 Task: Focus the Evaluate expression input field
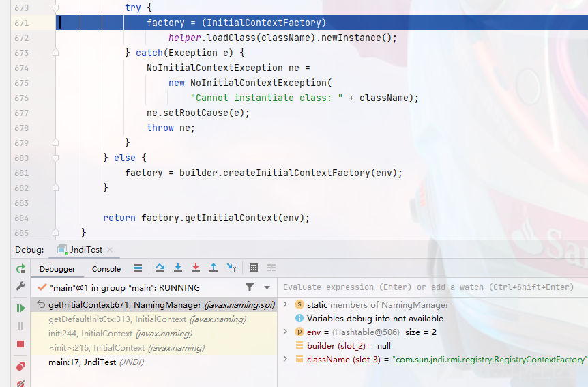[433, 287]
